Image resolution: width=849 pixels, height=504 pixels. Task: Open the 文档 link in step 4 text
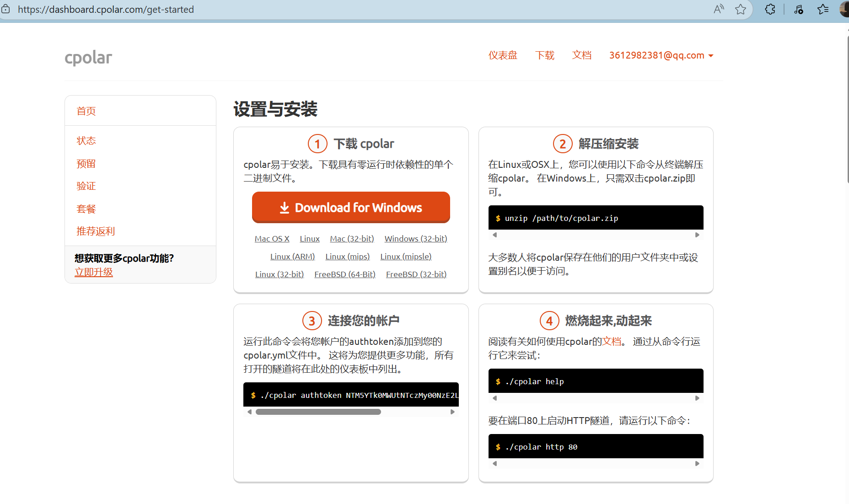pyautogui.click(x=612, y=342)
